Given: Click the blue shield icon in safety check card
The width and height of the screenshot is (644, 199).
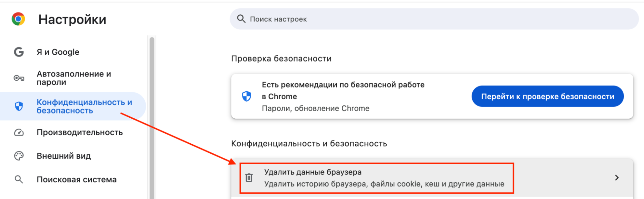Looking at the screenshot, I should coord(246,96).
